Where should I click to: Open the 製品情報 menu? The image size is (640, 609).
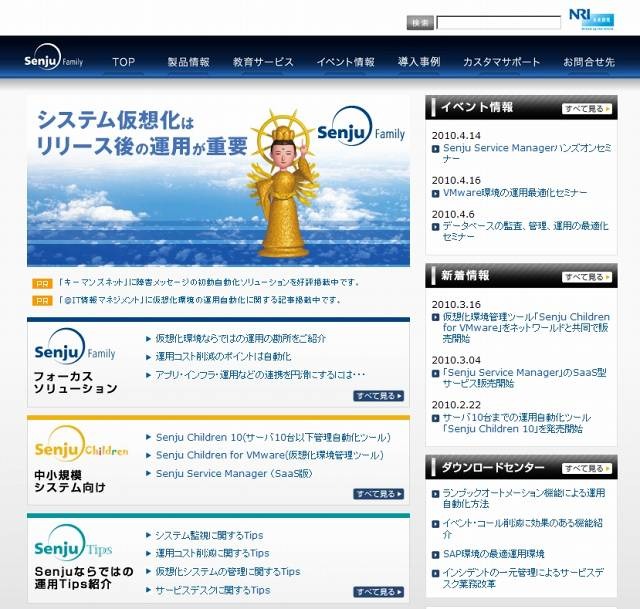188,62
